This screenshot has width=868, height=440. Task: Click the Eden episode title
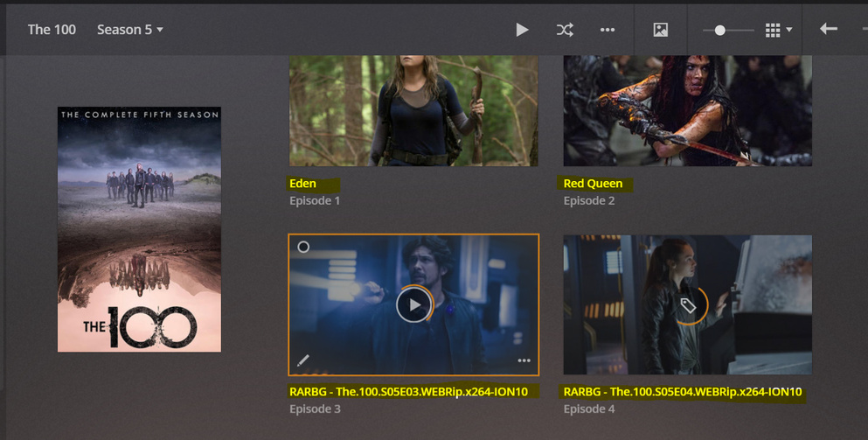click(x=302, y=184)
